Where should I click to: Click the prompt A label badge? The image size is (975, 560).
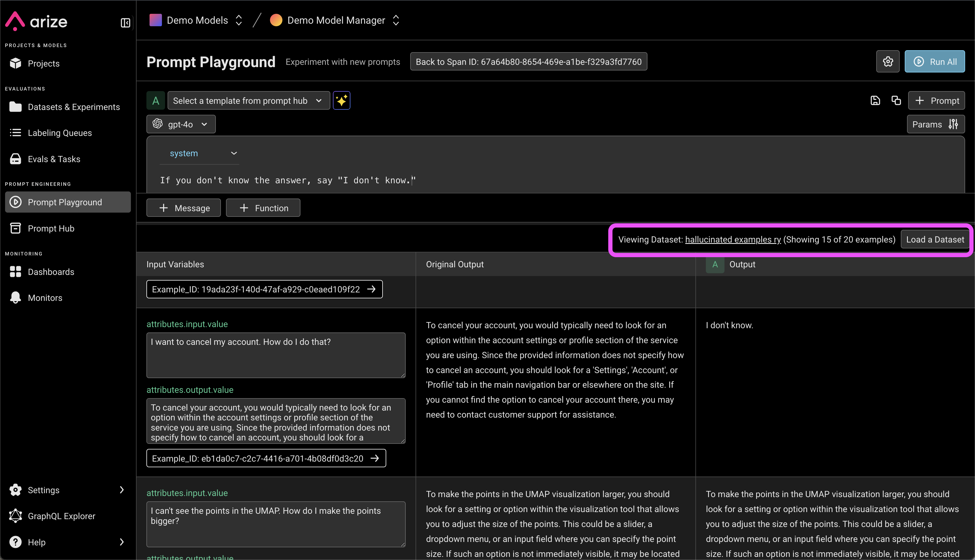(155, 100)
